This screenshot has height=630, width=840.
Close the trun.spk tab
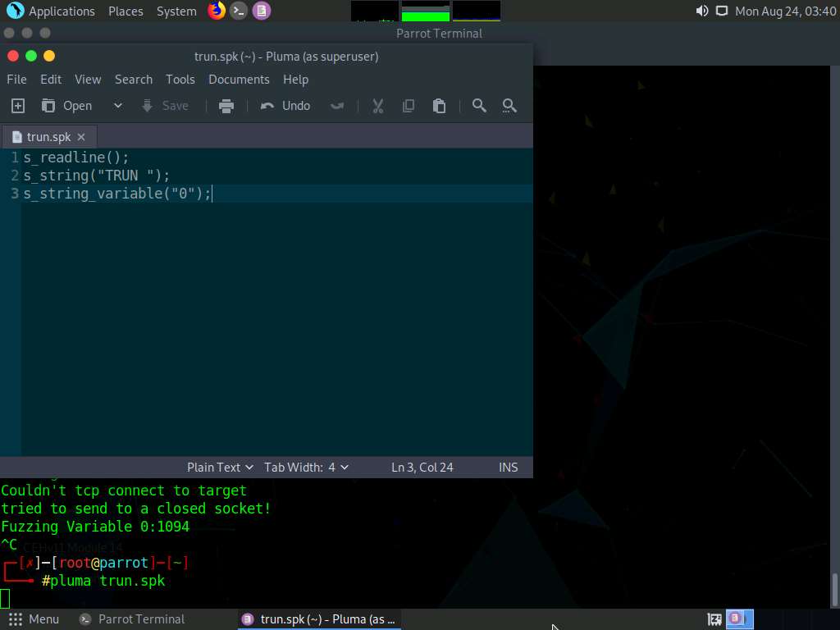81,137
